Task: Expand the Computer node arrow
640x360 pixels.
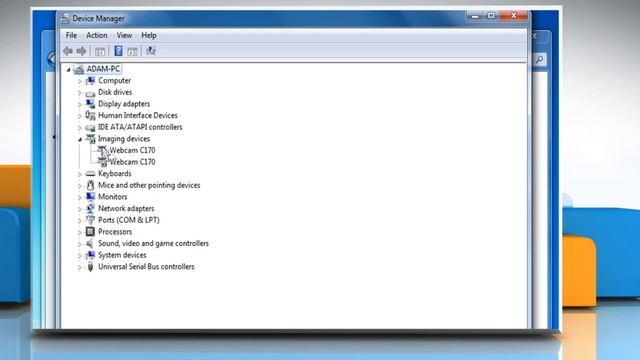Action: (80, 81)
